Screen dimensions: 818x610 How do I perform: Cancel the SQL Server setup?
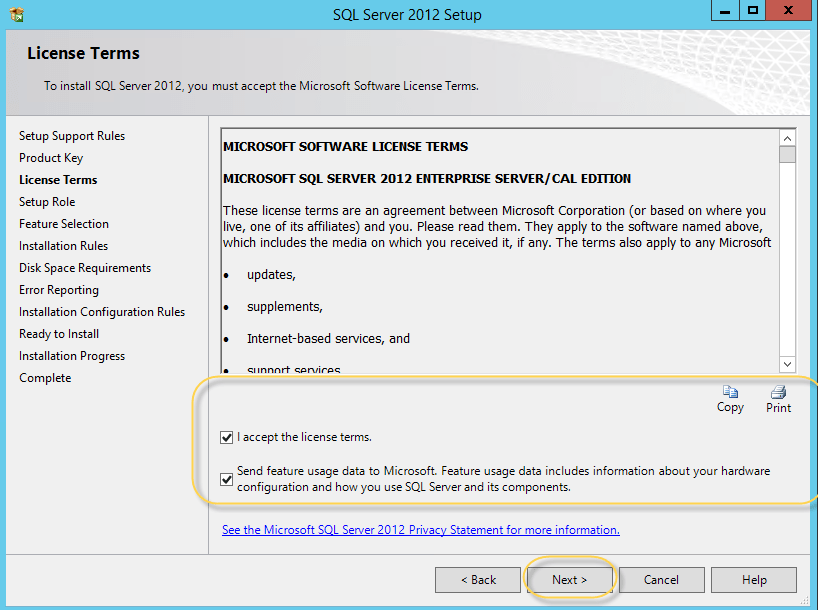click(661, 580)
